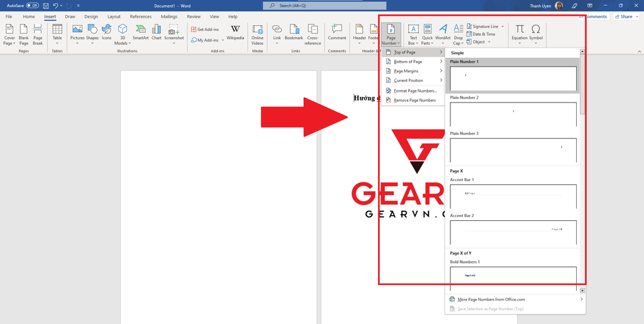644x324 pixels.
Task: Open the Shapes gallery
Action: 92,35
